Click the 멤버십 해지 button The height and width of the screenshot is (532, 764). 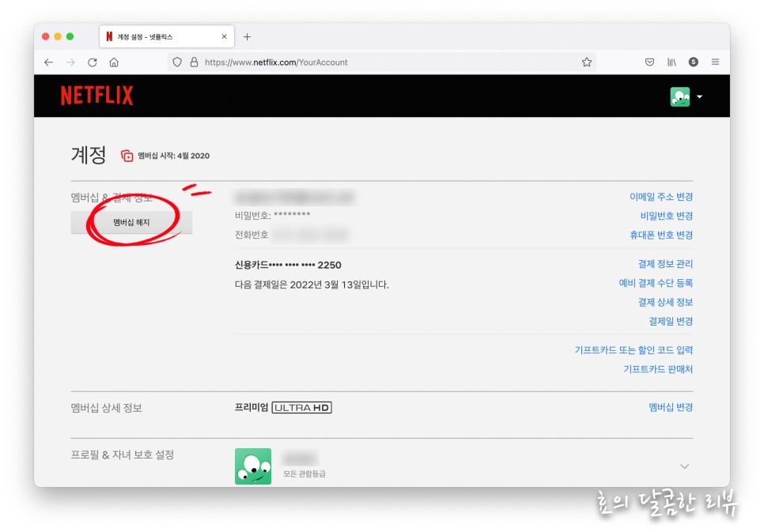coord(131,222)
